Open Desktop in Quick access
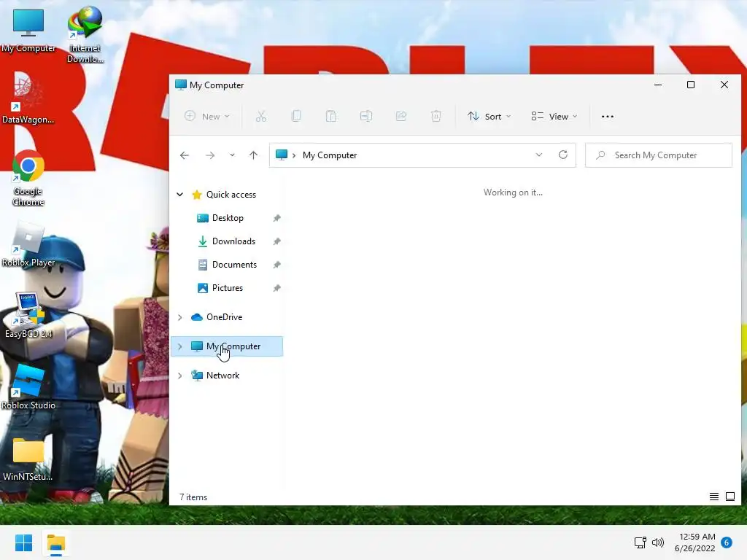This screenshot has width=747, height=560. [x=228, y=217]
